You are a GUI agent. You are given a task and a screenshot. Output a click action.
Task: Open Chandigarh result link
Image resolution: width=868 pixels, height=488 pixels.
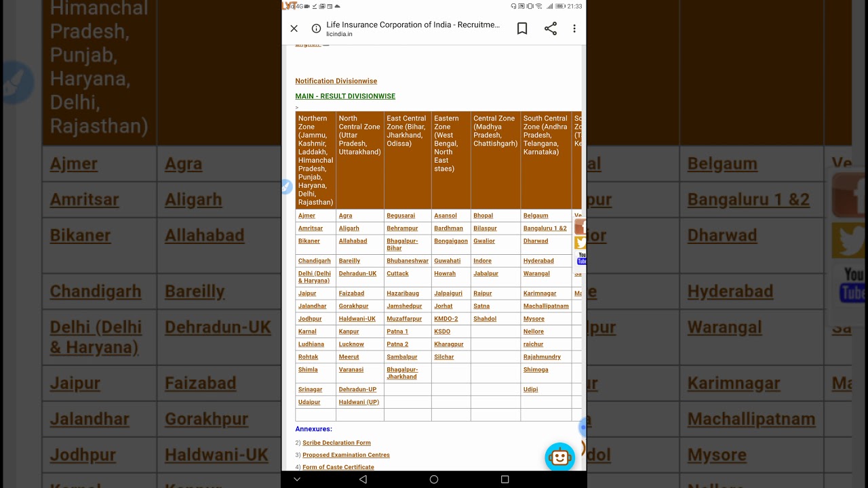(x=315, y=261)
